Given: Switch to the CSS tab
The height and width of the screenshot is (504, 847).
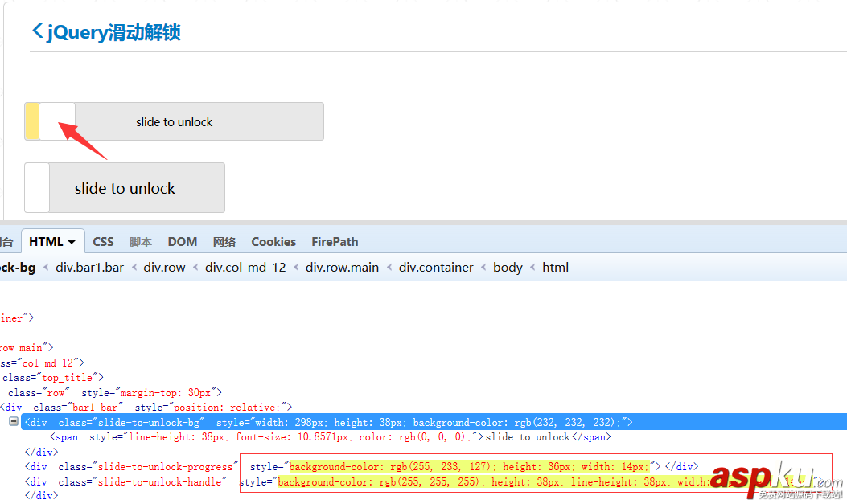Looking at the screenshot, I should (x=103, y=242).
